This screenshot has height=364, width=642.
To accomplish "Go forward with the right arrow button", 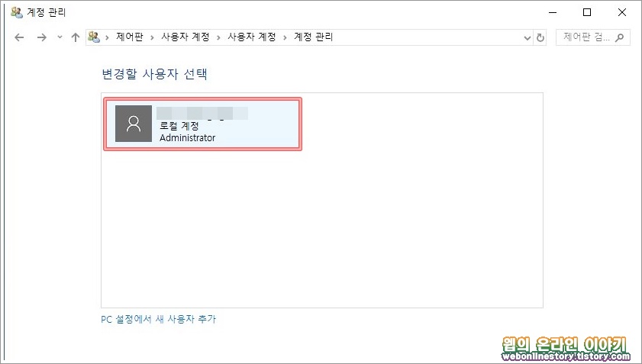I will coord(41,37).
